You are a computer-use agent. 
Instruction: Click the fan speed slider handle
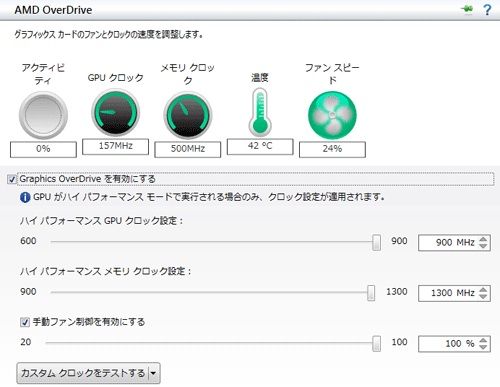(x=376, y=343)
